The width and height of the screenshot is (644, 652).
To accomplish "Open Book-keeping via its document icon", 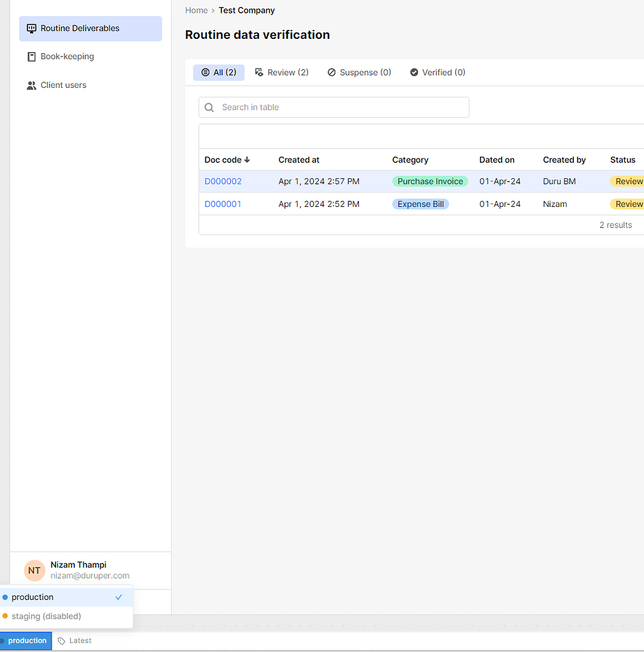I will point(31,56).
